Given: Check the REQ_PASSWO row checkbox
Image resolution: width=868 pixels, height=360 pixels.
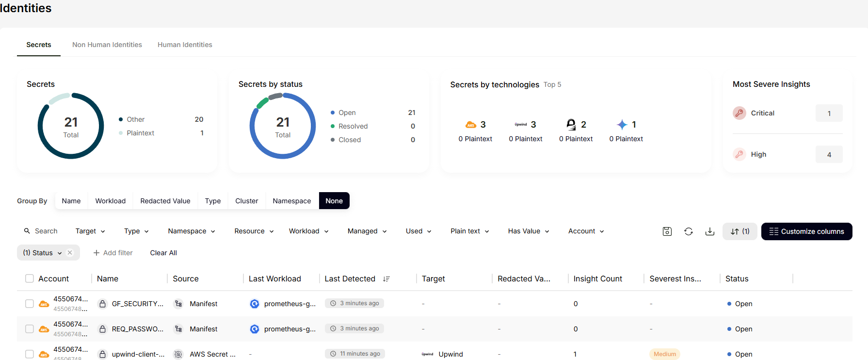Looking at the screenshot, I should [30, 329].
